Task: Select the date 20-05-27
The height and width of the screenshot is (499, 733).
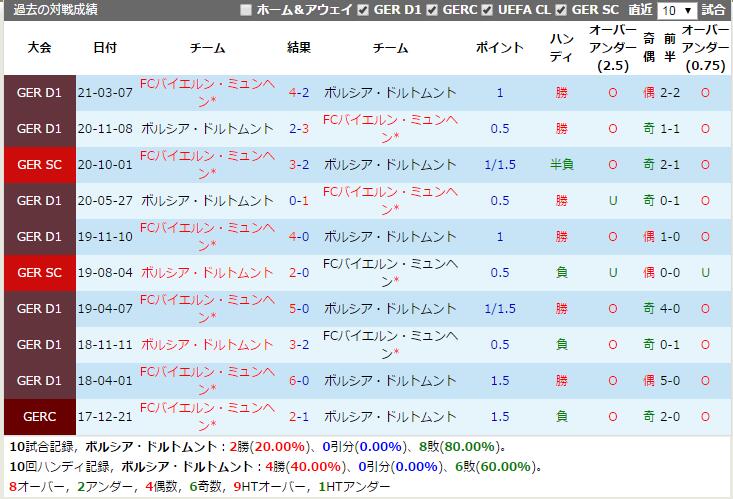Action: pyautogui.click(x=105, y=201)
